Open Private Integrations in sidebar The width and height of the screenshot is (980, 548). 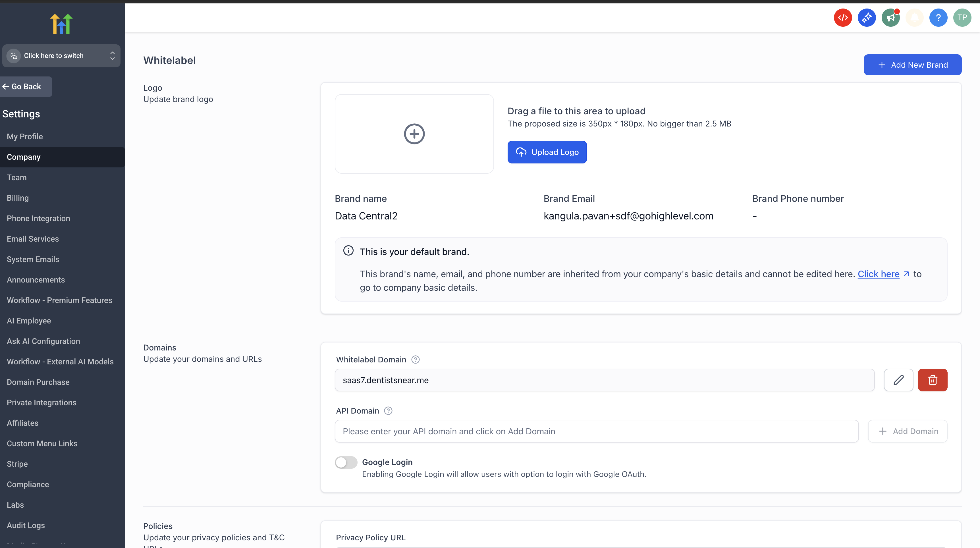pos(41,402)
